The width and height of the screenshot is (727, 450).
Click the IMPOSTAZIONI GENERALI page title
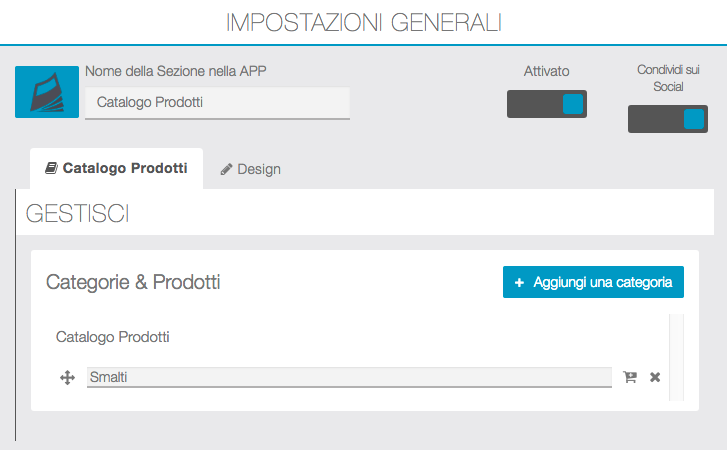[x=364, y=22]
